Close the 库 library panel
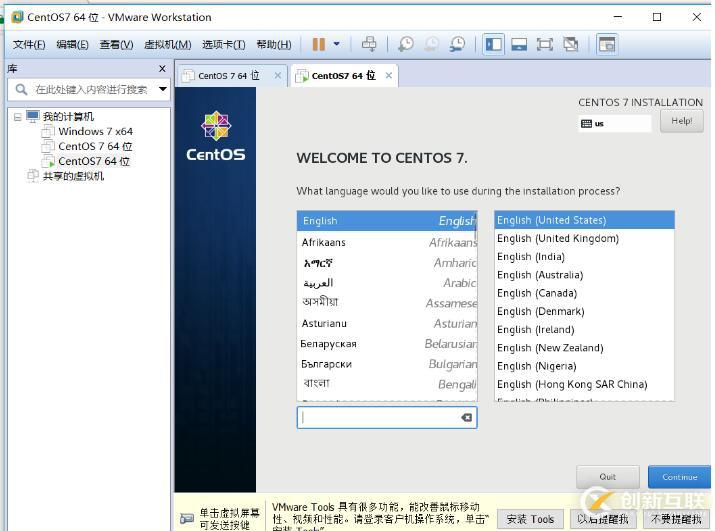The width and height of the screenshot is (715, 531). pyautogui.click(x=162, y=68)
